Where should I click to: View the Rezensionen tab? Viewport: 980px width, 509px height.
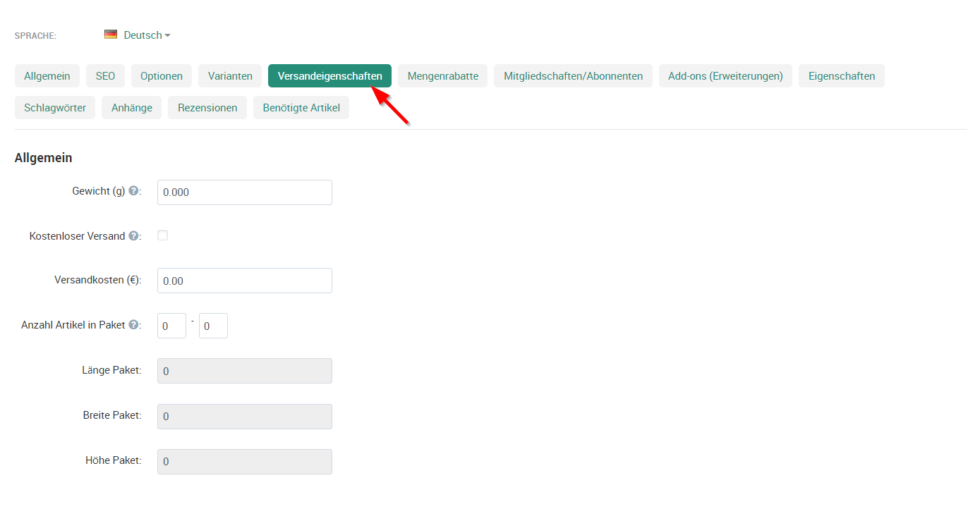point(207,108)
